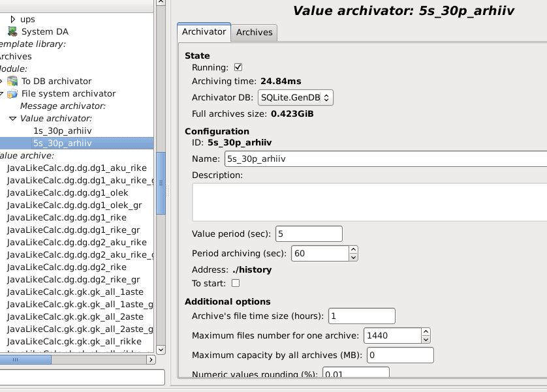
Task: Select 1s_30p_arhiiv in the tree
Action: click(62, 130)
